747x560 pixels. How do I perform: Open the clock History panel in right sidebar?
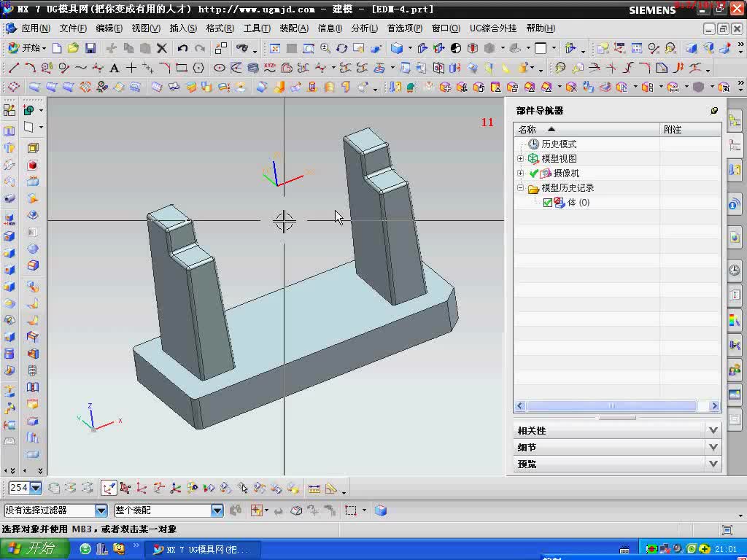[735, 270]
